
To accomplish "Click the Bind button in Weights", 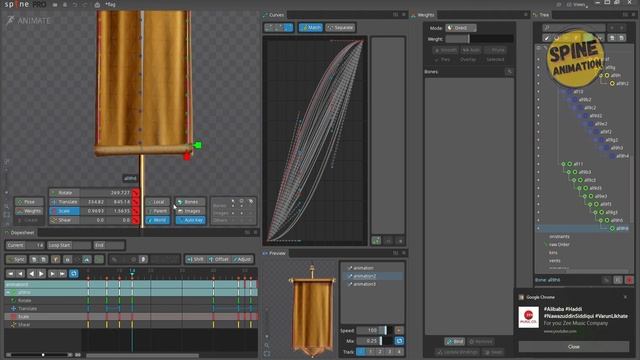I will 455,341.
